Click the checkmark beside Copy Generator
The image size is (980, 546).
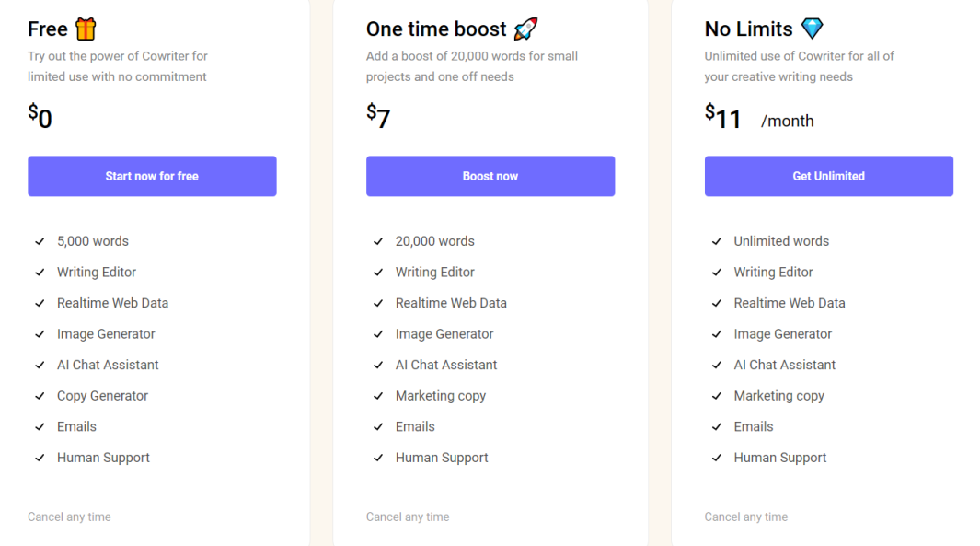40,396
